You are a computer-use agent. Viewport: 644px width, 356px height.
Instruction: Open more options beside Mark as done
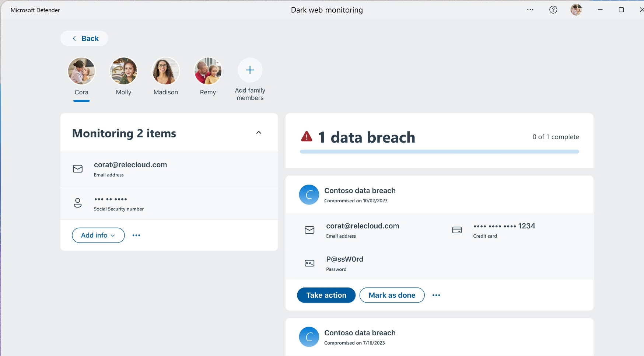(436, 295)
